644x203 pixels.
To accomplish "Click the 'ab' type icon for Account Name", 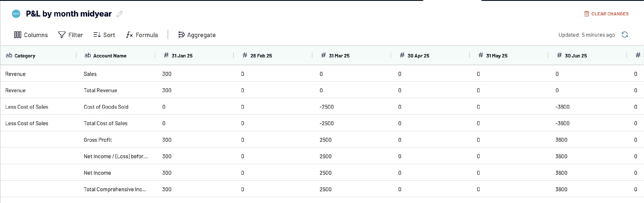I will click(88, 56).
